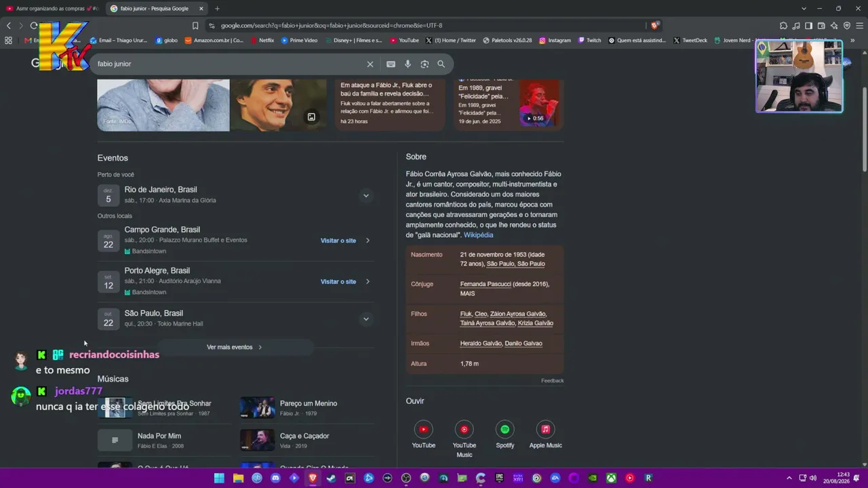Open the Porto Alegre event arrow

pos(368,281)
